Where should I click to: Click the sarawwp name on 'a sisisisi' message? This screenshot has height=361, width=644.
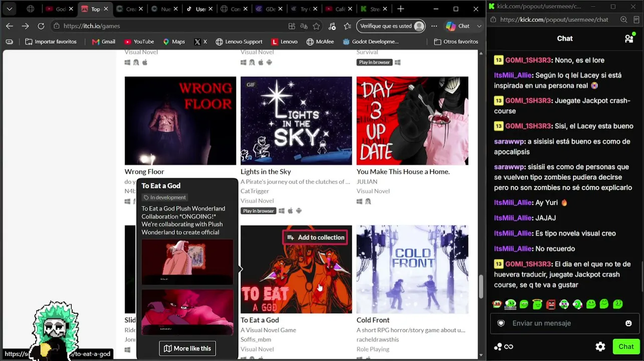click(509, 141)
